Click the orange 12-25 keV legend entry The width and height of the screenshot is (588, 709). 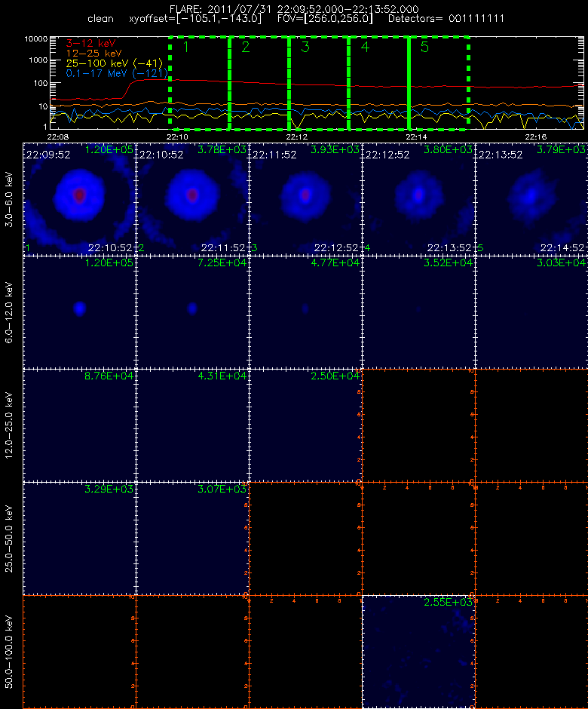(93, 54)
